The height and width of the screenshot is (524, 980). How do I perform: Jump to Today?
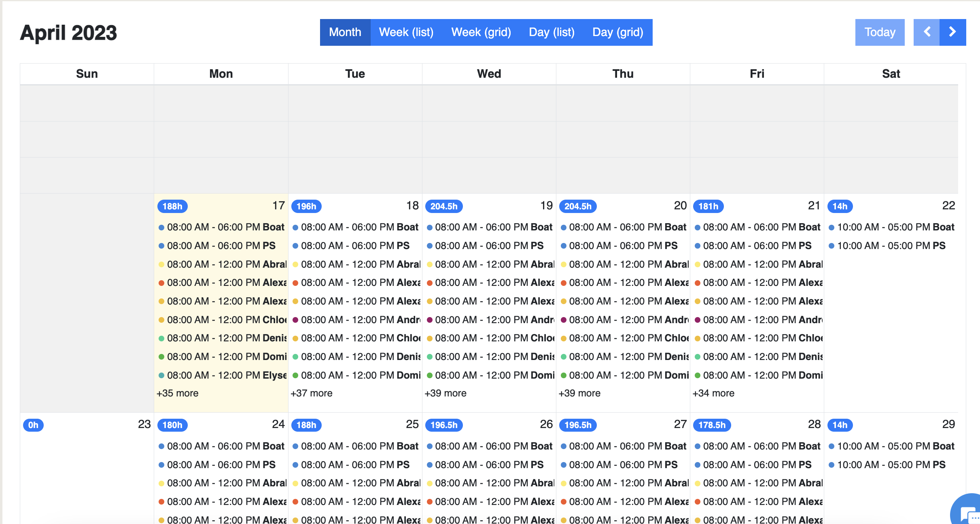click(880, 32)
